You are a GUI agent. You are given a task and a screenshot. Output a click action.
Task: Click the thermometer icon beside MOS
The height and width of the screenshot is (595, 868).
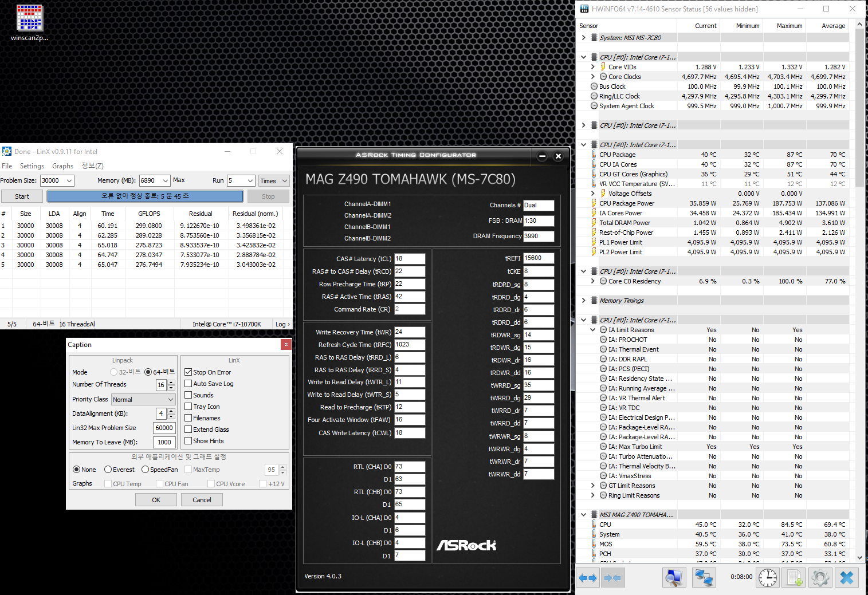pos(594,544)
